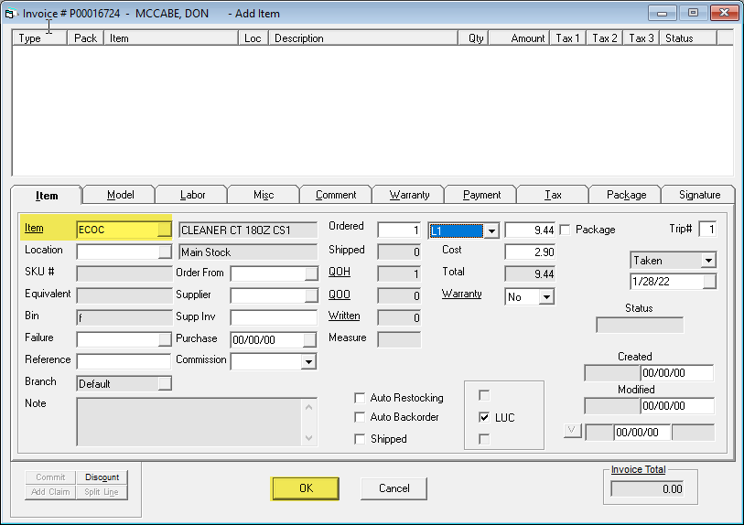This screenshot has height=525, width=744.
Task: Click the date picker button beside 1/28/22
Action: (x=709, y=282)
